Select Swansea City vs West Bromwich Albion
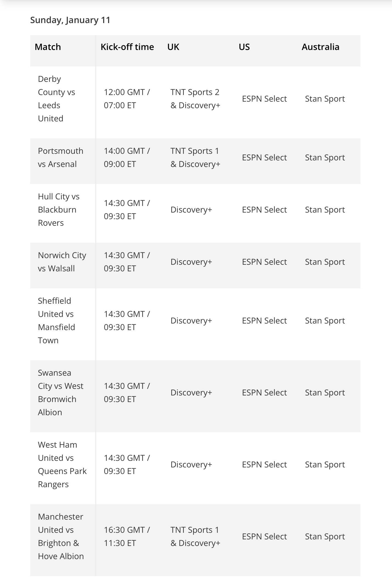The width and height of the screenshot is (392, 580). point(61,392)
